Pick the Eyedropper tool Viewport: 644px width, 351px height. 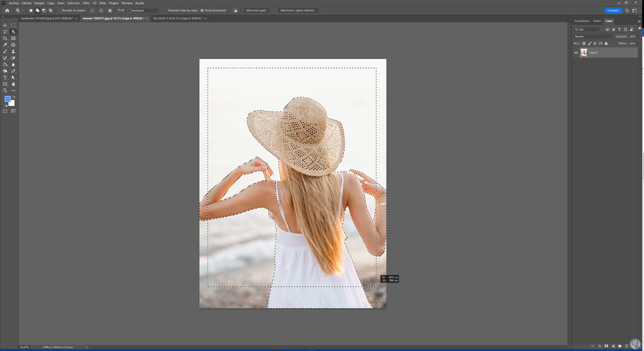point(5,45)
